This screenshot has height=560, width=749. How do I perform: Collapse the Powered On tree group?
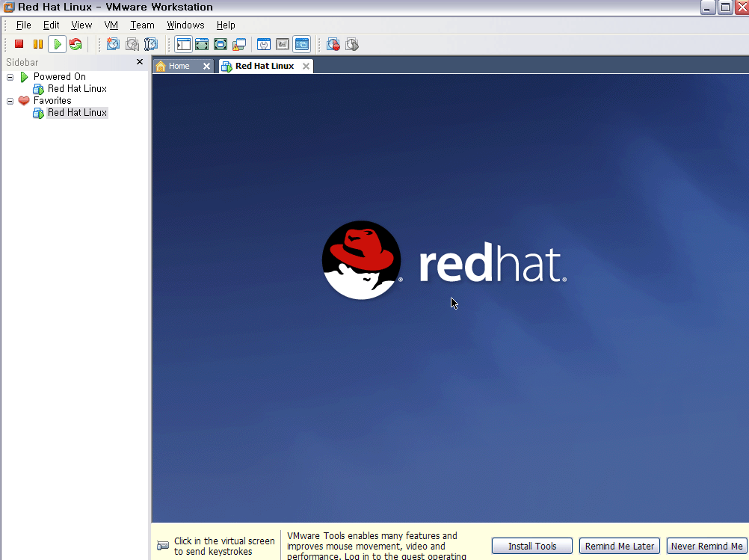click(x=10, y=77)
